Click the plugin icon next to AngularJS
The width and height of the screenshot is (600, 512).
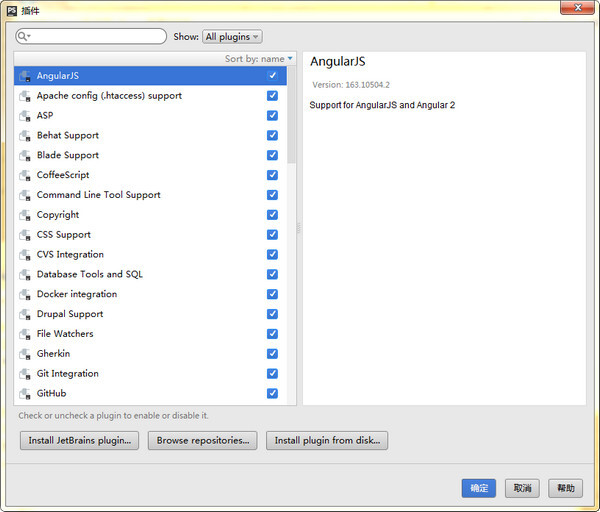[x=25, y=76]
